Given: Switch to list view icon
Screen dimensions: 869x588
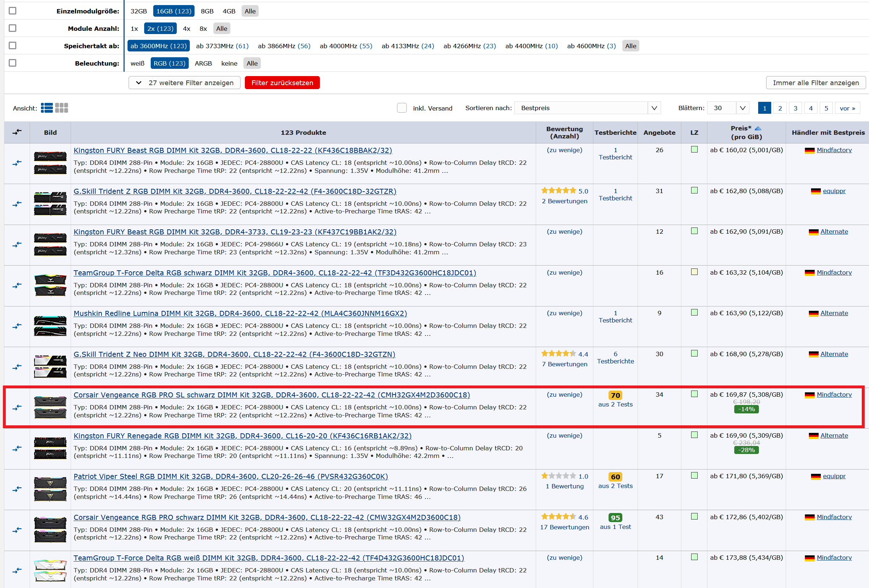Looking at the screenshot, I should 47,108.
